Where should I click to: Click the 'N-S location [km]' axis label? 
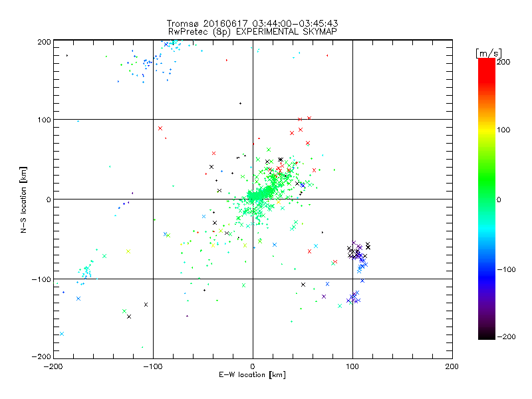[23, 199]
